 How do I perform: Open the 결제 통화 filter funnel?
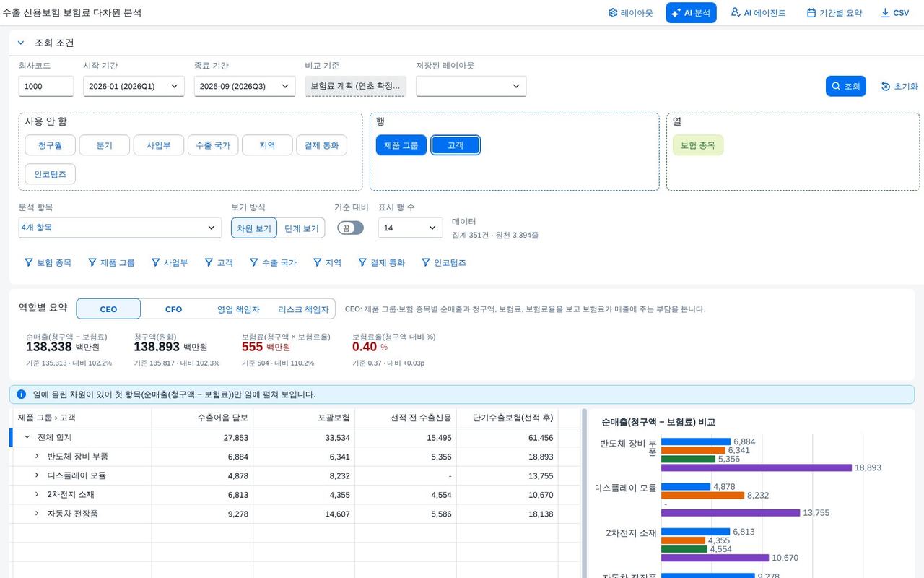(x=382, y=263)
